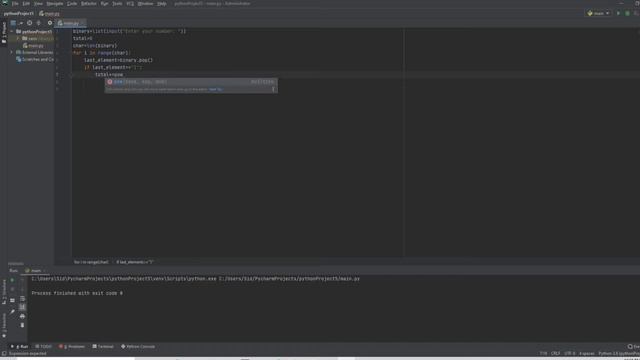Toggle scroll-to-end icon in Run console

pos(22,307)
